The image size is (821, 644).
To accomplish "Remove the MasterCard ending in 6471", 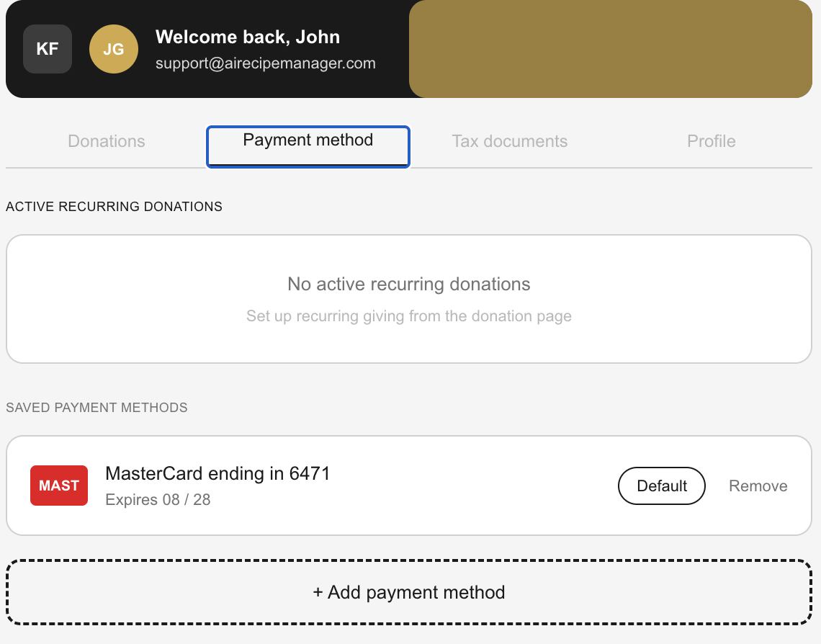I will [x=758, y=486].
